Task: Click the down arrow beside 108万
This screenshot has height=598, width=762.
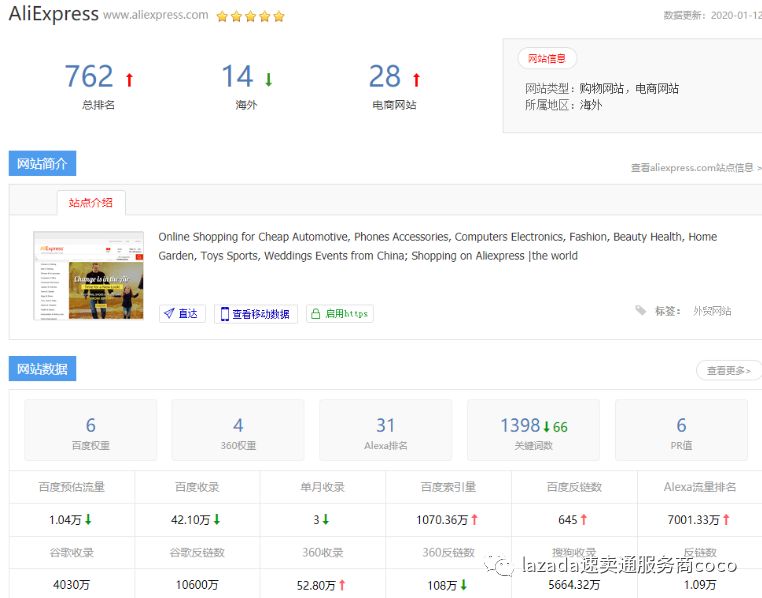Action: pos(464,585)
